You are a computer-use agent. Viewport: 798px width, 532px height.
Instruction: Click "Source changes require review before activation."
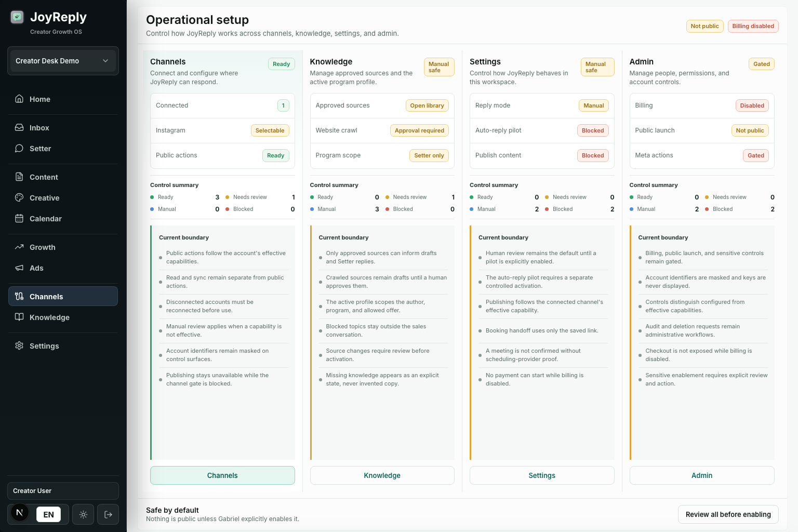(378, 355)
